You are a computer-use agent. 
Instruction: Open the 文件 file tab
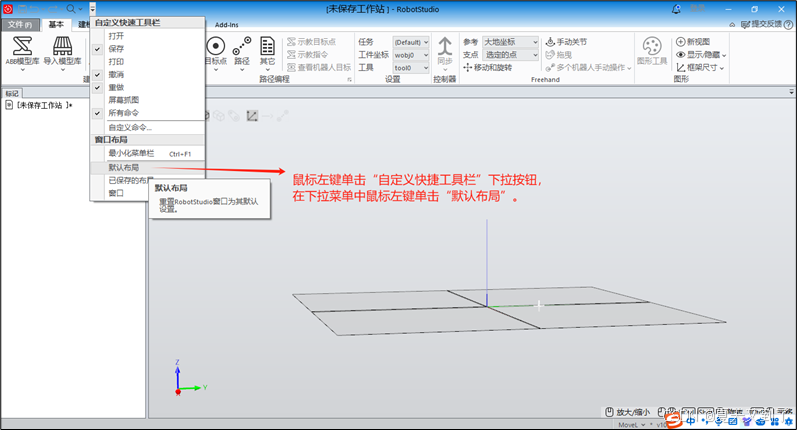click(20, 24)
